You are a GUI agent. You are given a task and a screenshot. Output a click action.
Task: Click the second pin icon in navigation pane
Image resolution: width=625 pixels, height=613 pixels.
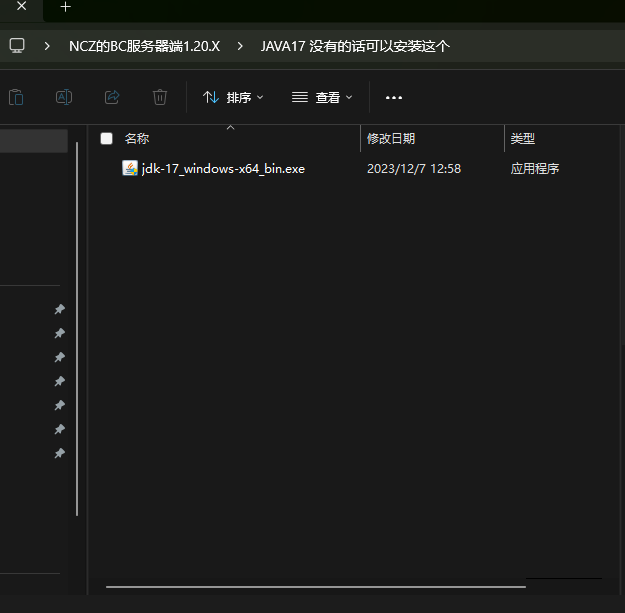[60, 333]
